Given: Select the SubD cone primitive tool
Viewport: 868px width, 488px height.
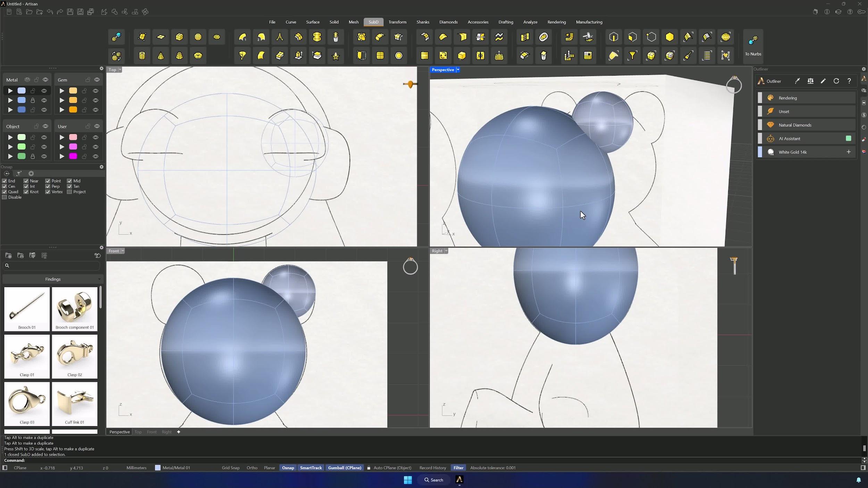Looking at the screenshot, I should (161, 56).
